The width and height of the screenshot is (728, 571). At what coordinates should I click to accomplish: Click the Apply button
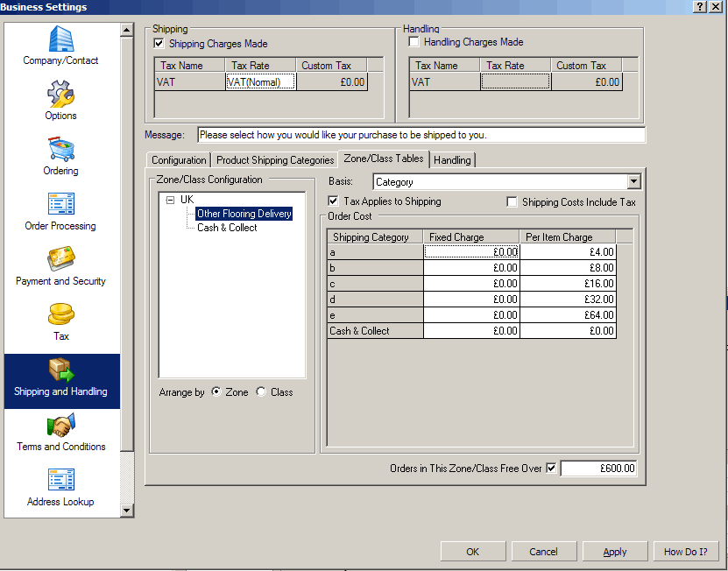coord(615,552)
